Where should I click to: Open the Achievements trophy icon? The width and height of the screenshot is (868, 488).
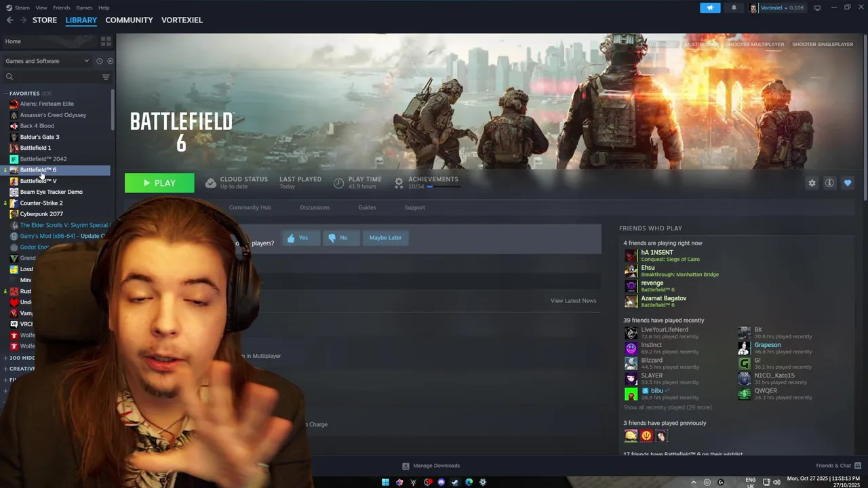tap(399, 183)
